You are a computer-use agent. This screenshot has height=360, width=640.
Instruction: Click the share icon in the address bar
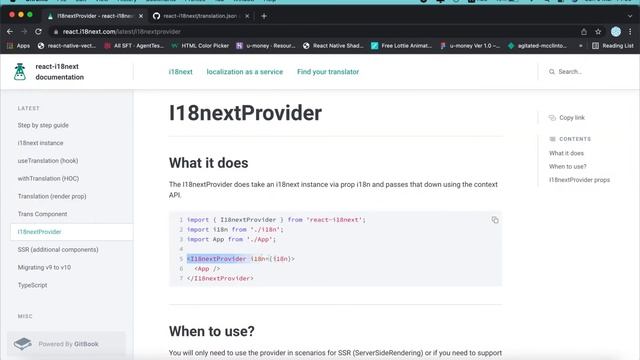[584, 31]
